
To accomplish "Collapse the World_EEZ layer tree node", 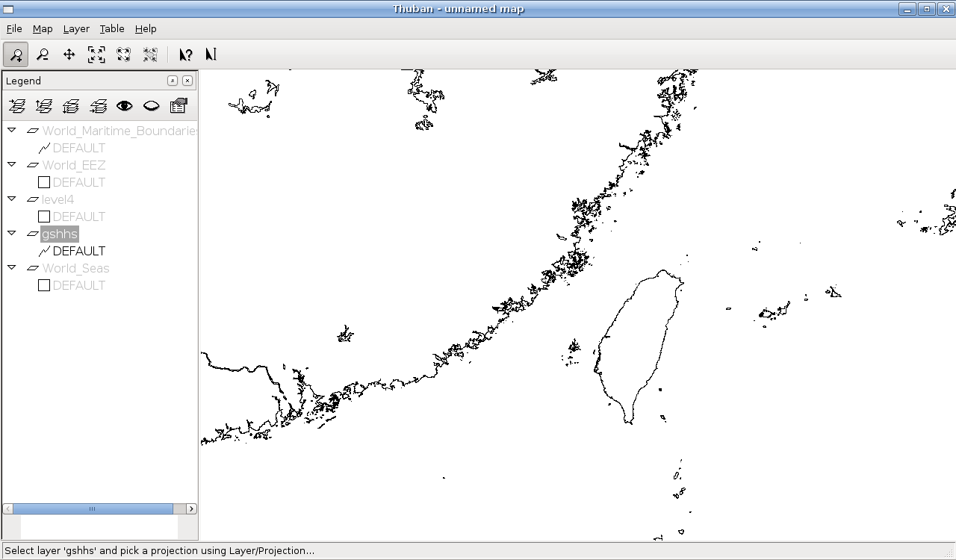I will coord(11,164).
